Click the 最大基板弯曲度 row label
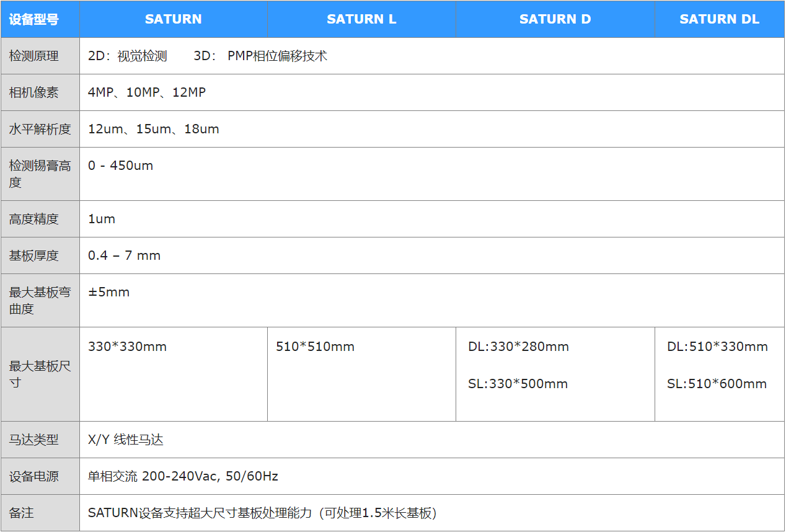 click(x=40, y=300)
